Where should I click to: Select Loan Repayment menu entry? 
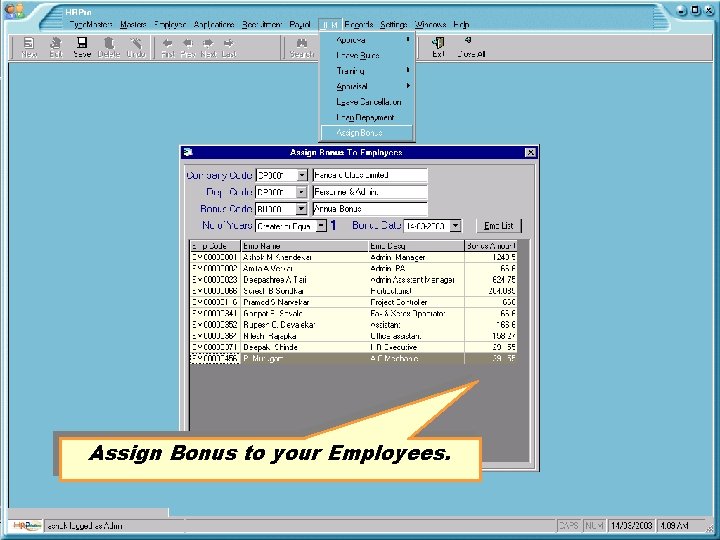367,118
